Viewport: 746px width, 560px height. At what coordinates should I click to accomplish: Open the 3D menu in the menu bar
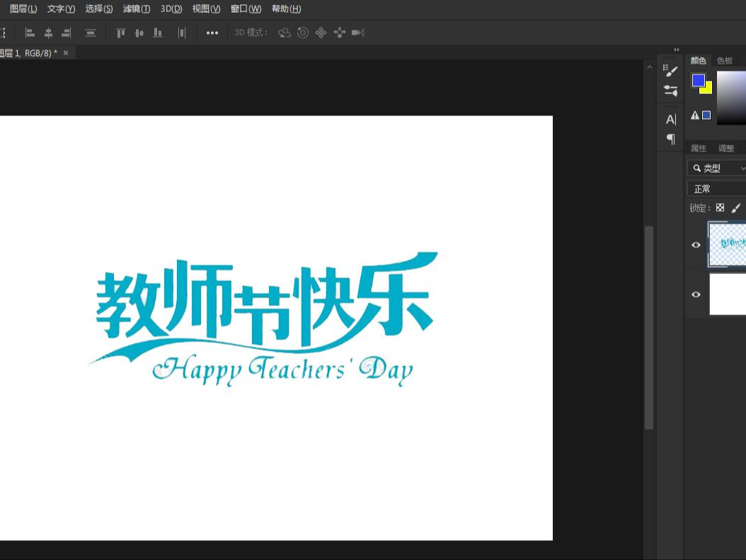click(172, 8)
